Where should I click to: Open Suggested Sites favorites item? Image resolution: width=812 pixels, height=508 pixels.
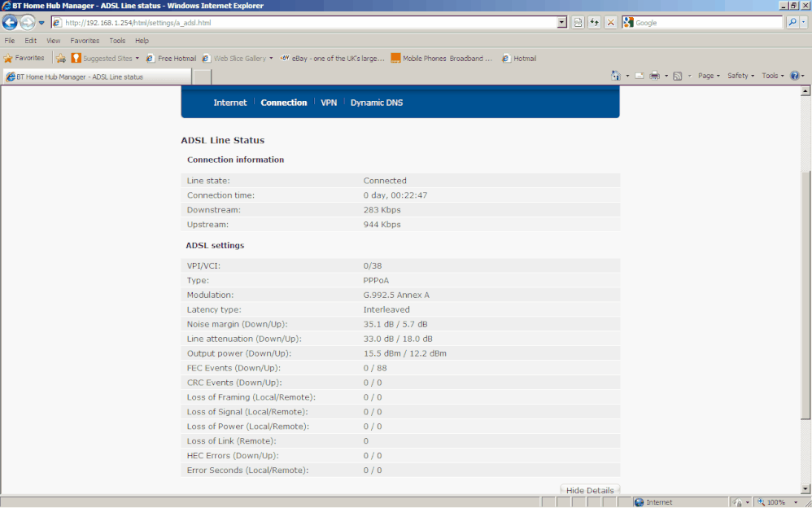pyautogui.click(x=105, y=58)
